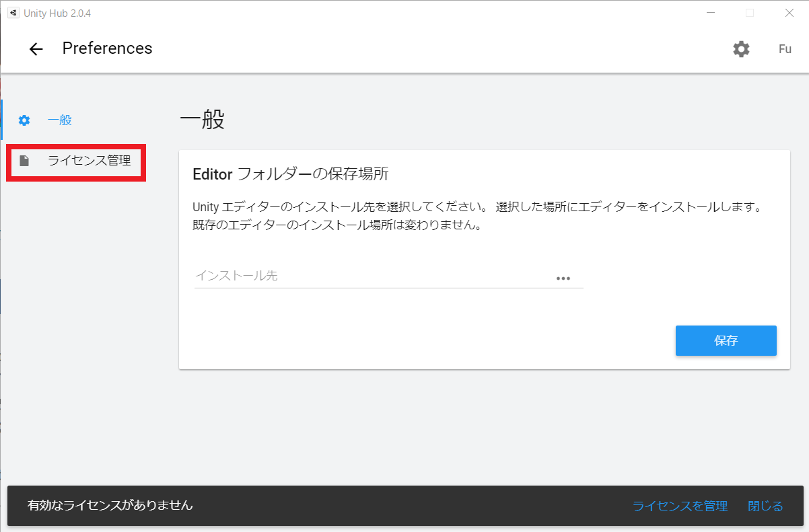Browse install location with the three-dots button

563,278
